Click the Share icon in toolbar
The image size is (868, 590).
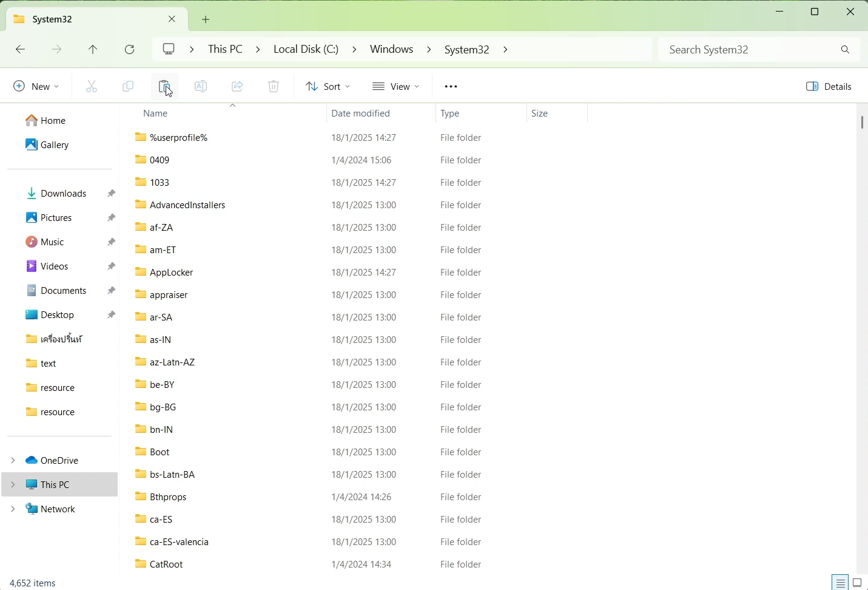coord(238,87)
